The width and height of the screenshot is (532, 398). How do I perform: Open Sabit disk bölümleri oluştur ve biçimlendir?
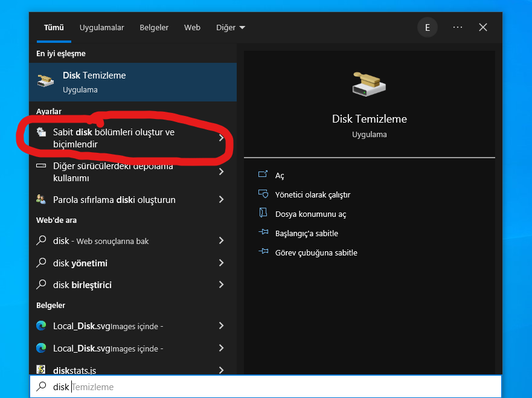pos(133,138)
